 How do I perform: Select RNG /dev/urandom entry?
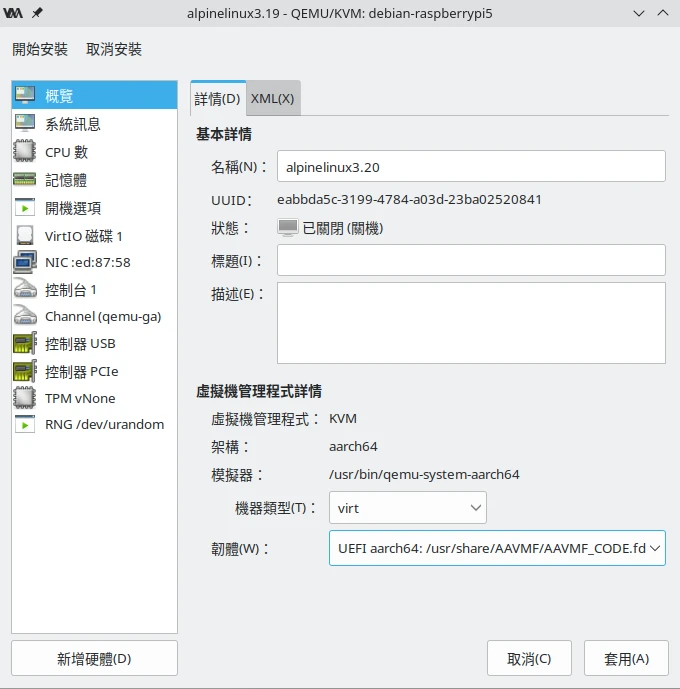coord(94,424)
